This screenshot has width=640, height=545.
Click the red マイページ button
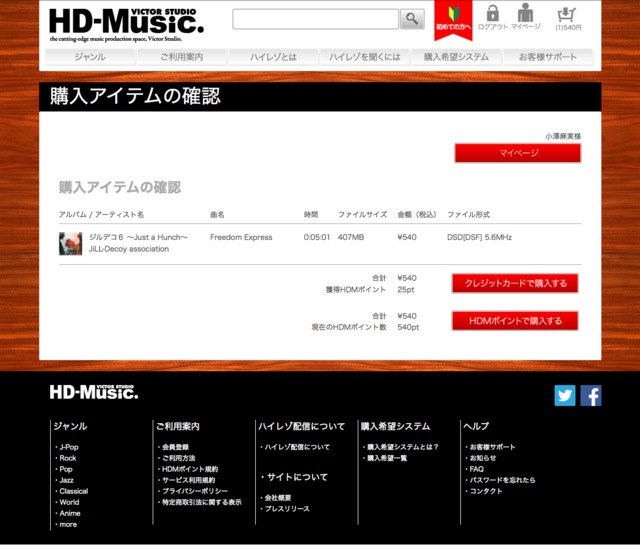coord(518,153)
